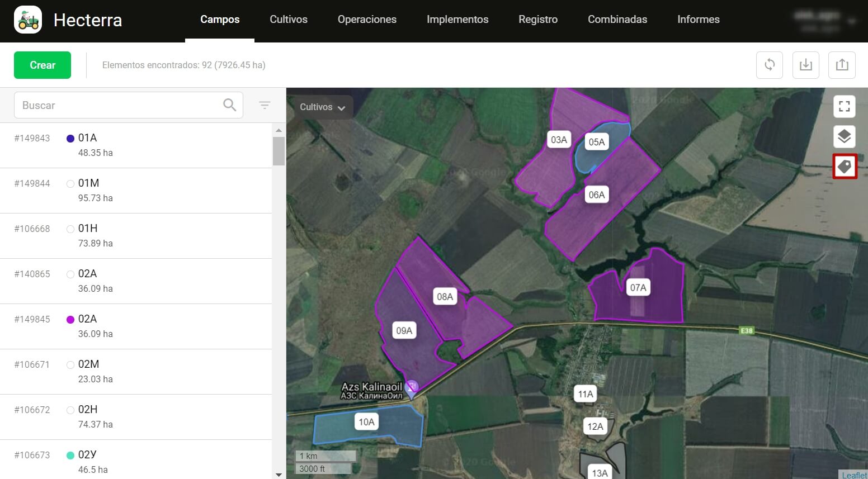868x479 pixels.
Task: Click the search magnifier icon
Action: (x=229, y=105)
